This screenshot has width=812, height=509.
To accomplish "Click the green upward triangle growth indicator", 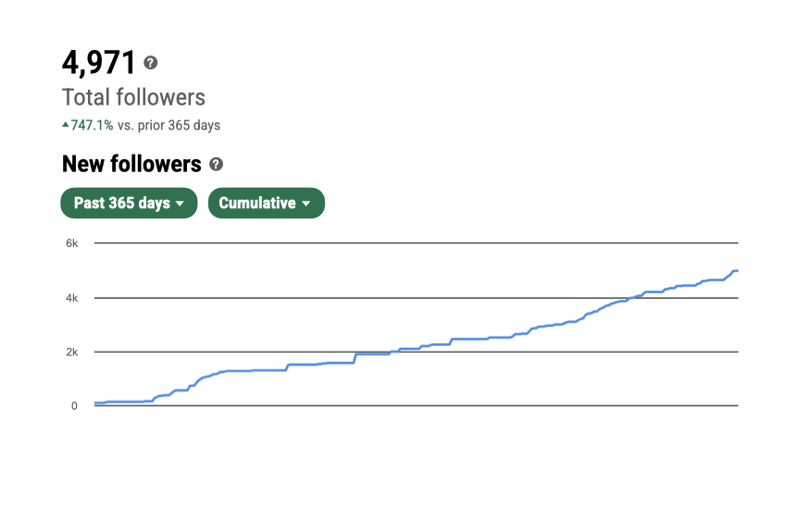I will pos(65,124).
